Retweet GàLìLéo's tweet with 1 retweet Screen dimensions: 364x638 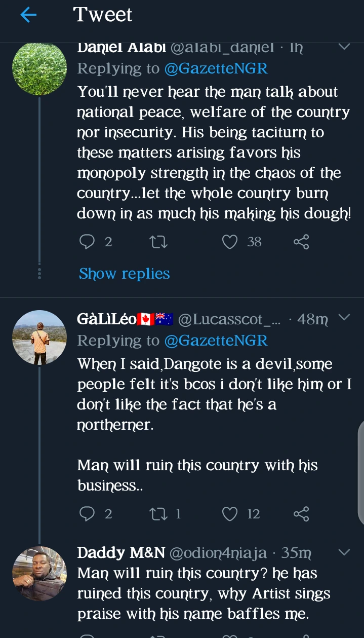click(x=158, y=514)
